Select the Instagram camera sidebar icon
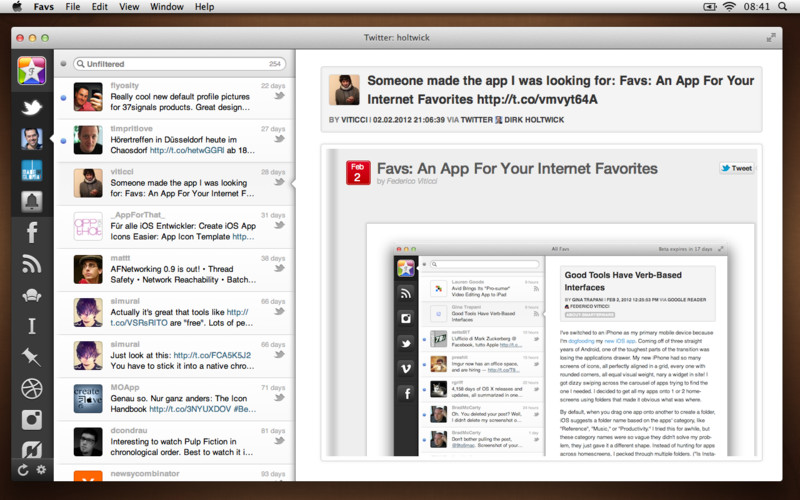Image resolution: width=800 pixels, height=500 pixels. pyautogui.click(x=32, y=420)
